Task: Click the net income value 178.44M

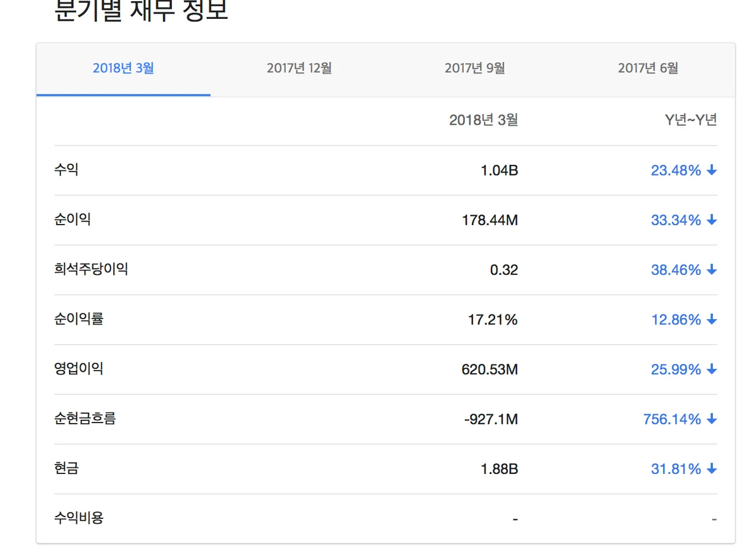Action: point(490,220)
